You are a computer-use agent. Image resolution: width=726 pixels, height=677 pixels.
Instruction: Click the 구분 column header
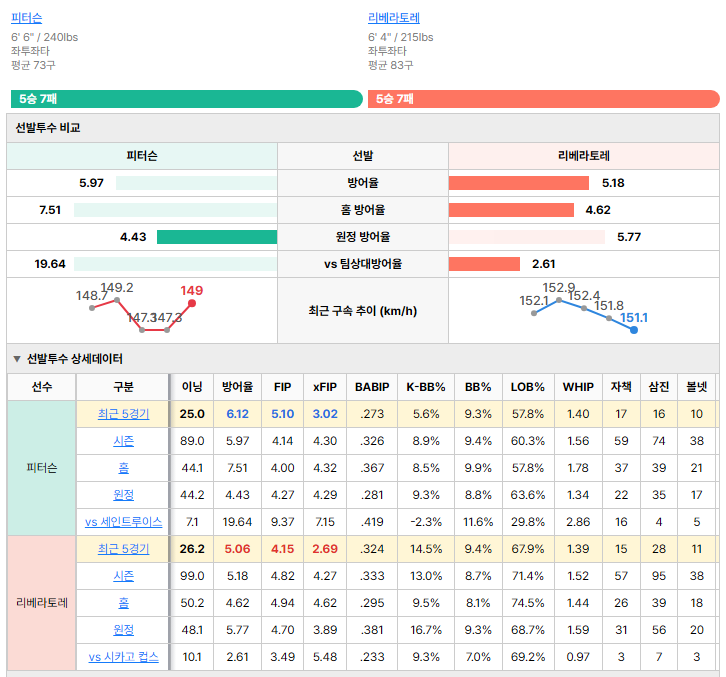coord(123,387)
